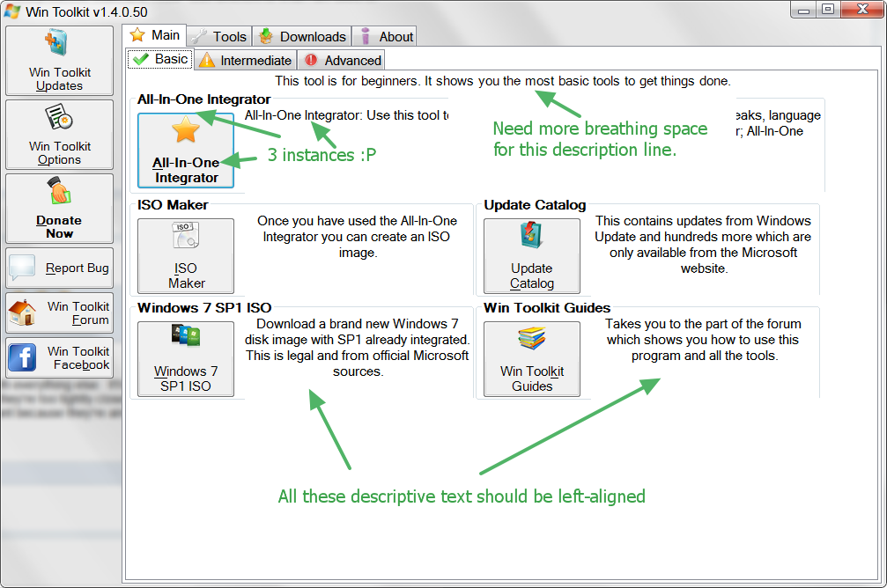This screenshot has height=588, width=887.
Task: Open the Downloads tab
Action: (x=302, y=37)
